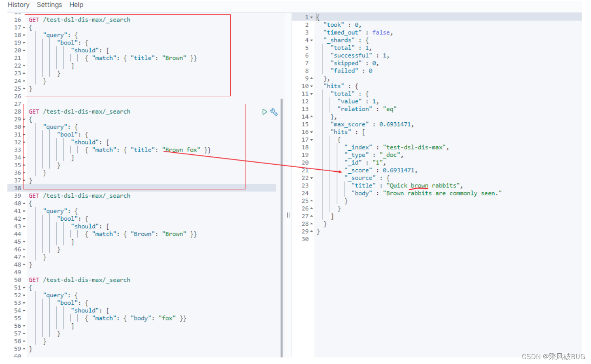The width and height of the screenshot is (591, 364).
Task: Click the GET request on editor line 16
Action: [79, 20]
